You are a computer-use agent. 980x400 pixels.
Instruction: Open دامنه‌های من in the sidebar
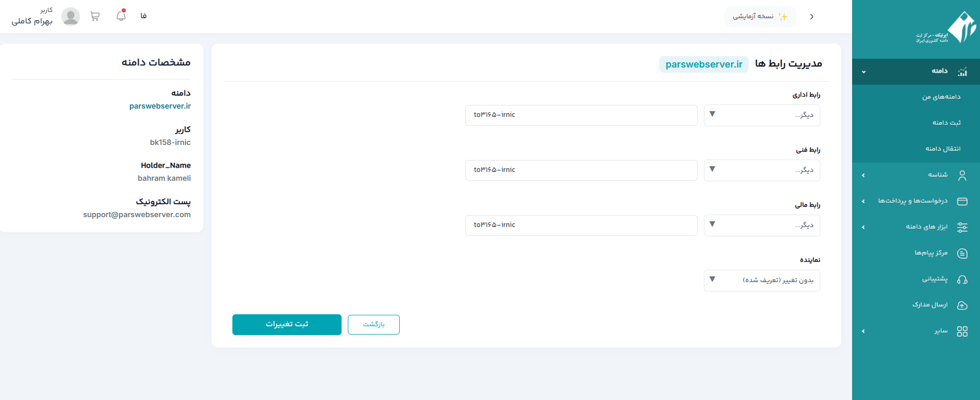click(941, 97)
